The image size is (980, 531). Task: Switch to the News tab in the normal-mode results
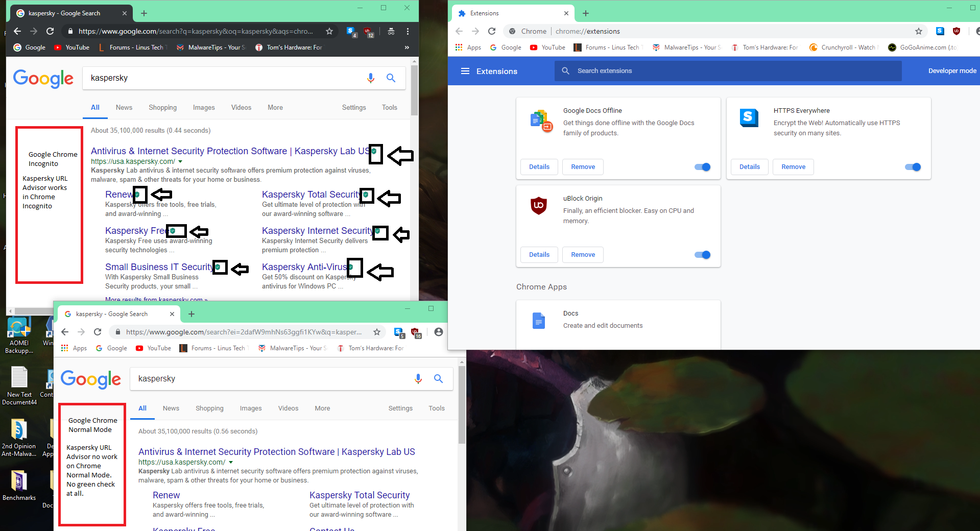pyautogui.click(x=171, y=408)
